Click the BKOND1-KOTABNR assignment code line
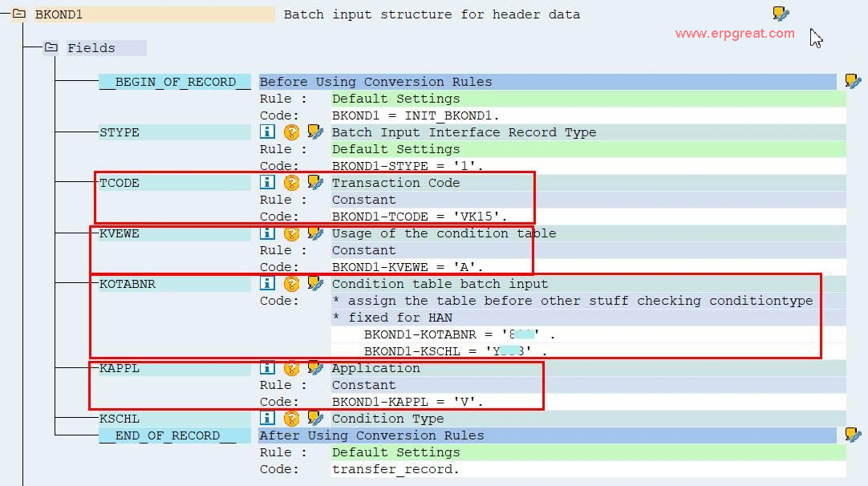868x486 pixels. (x=460, y=334)
